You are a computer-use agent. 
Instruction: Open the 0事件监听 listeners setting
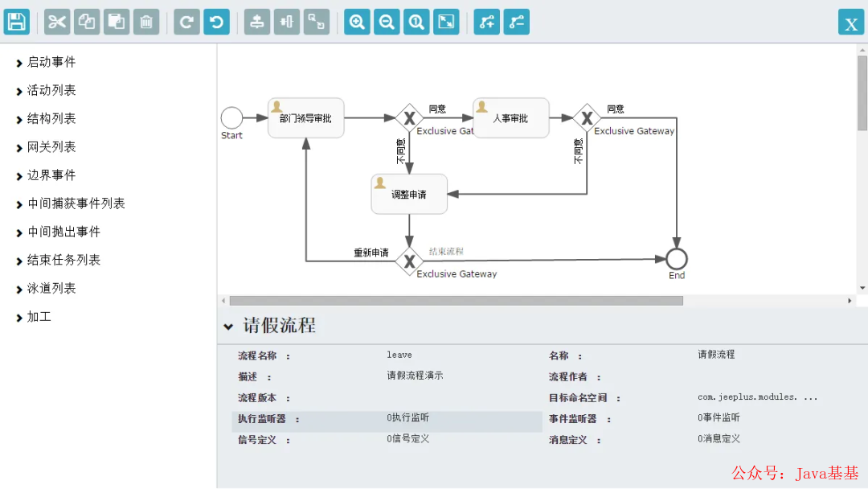(719, 417)
